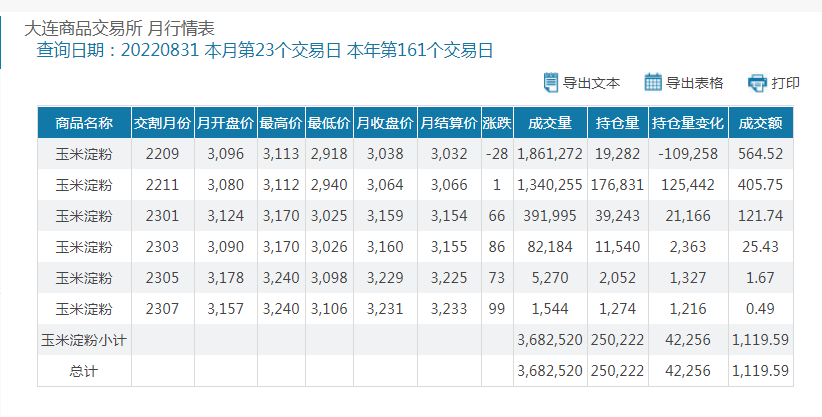822x417 pixels.
Task: Select the 2209 delivery month cell
Action: 162,154
